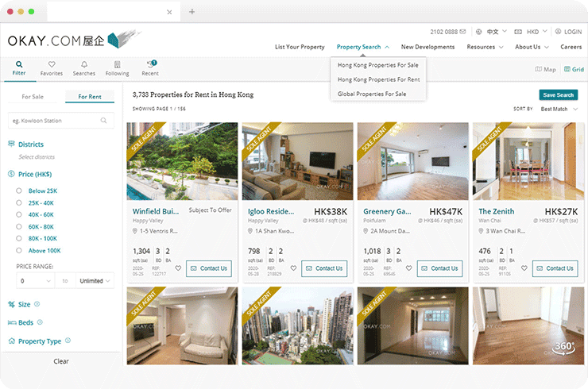The image size is (588, 389).
Task: Click the Save Search button
Action: [559, 94]
